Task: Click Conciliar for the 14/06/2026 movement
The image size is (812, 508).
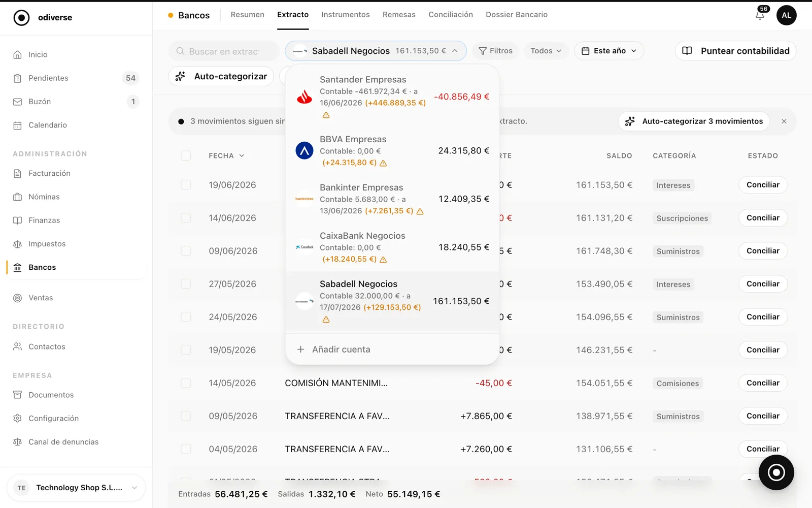Action: point(763,218)
